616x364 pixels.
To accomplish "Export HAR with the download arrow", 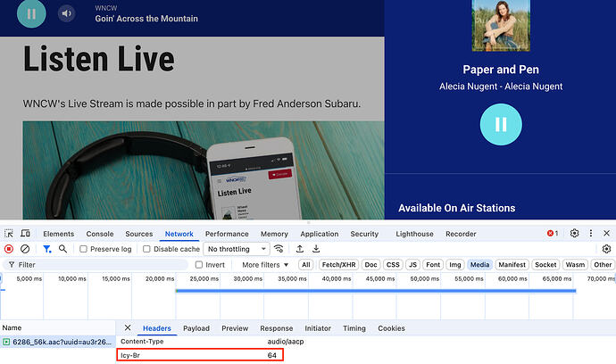I will coord(316,249).
